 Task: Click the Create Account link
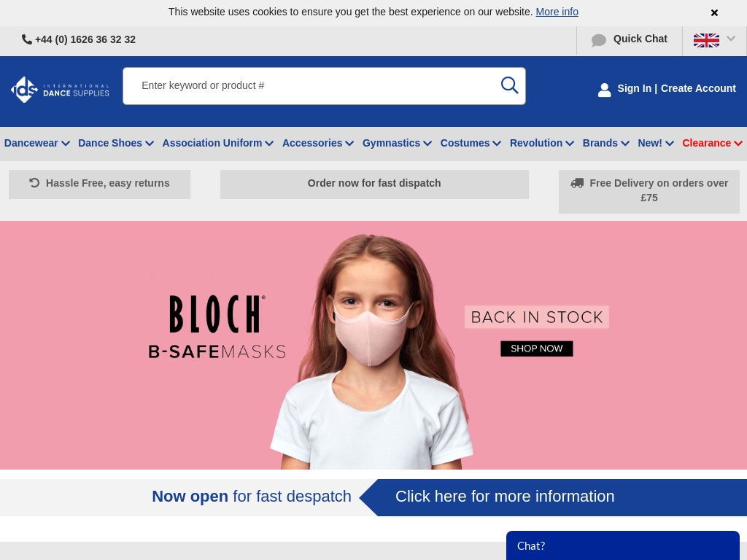698,88
